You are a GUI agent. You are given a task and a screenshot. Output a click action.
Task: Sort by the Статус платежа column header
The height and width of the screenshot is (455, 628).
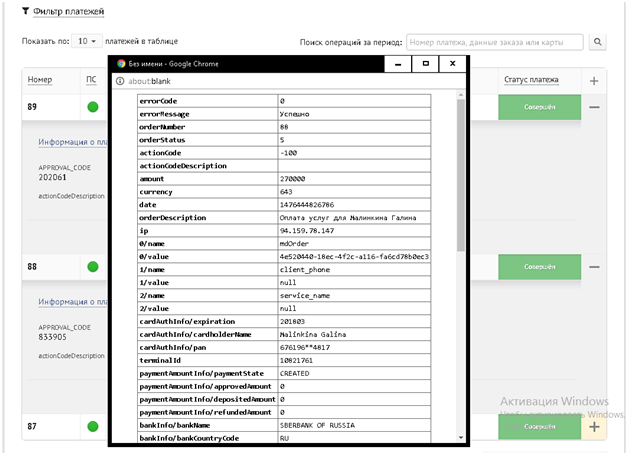pos(531,80)
